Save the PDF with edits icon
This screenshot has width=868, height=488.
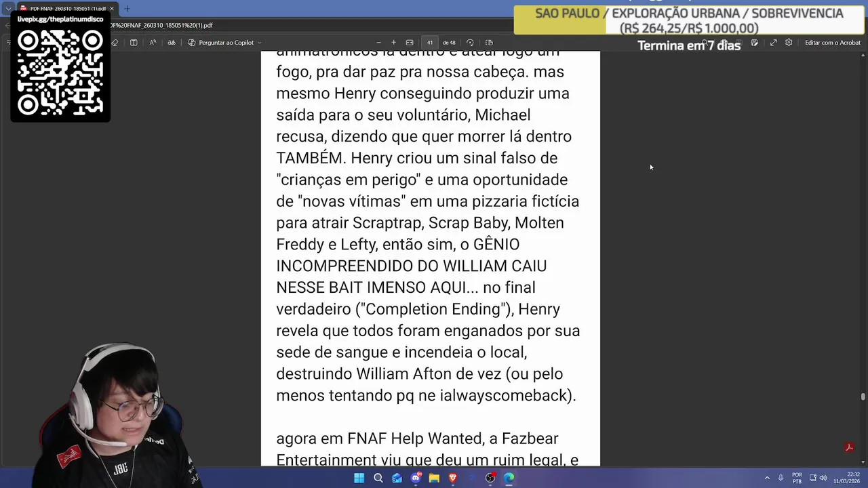[x=755, y=43]
